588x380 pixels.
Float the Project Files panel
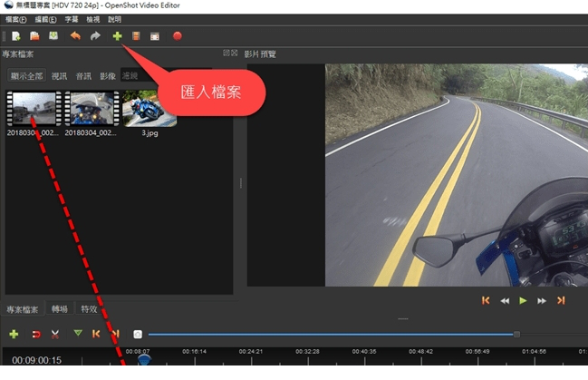[227, 53]
